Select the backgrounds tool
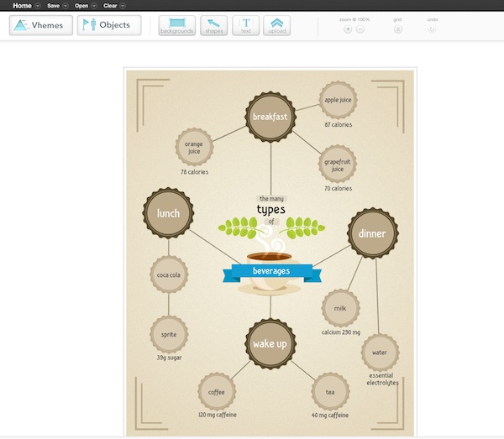The width and height of the screenshot is (504, 439). click(x=176, y=25)
